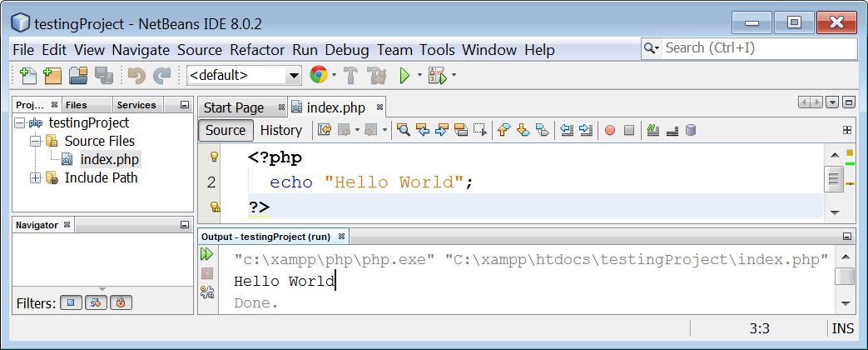Open the File menu
The image size is (868, 350).
coord(23,50)
